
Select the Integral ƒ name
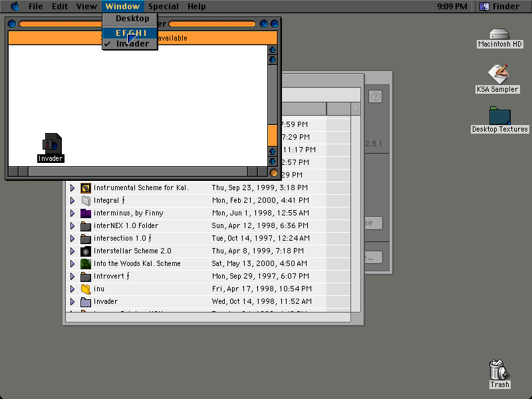[109, 200]
